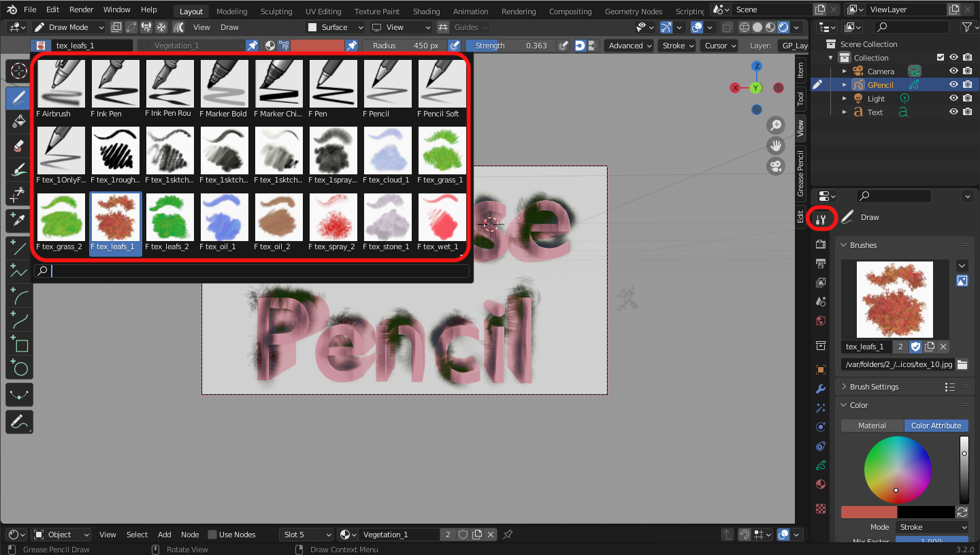Select the Cursor tool at toolbar top
Viewport: 980px width, 555px height.
point(19,72)
